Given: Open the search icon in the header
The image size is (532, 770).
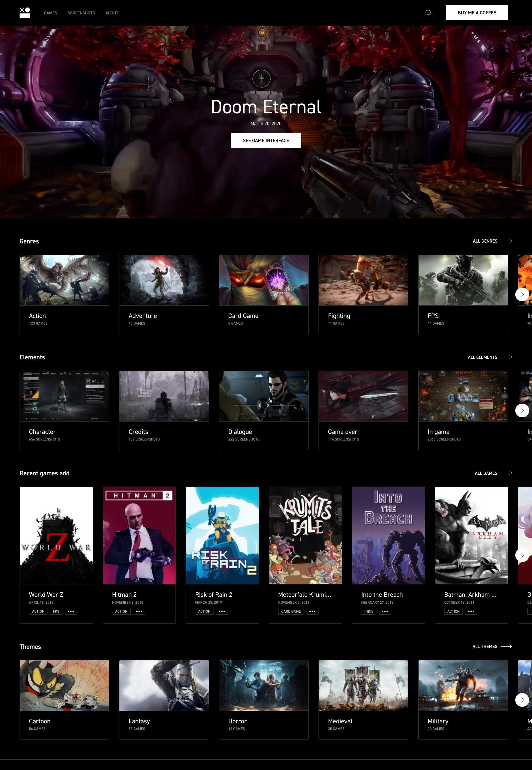Looking at the screenshot, I should click(428, 13).
